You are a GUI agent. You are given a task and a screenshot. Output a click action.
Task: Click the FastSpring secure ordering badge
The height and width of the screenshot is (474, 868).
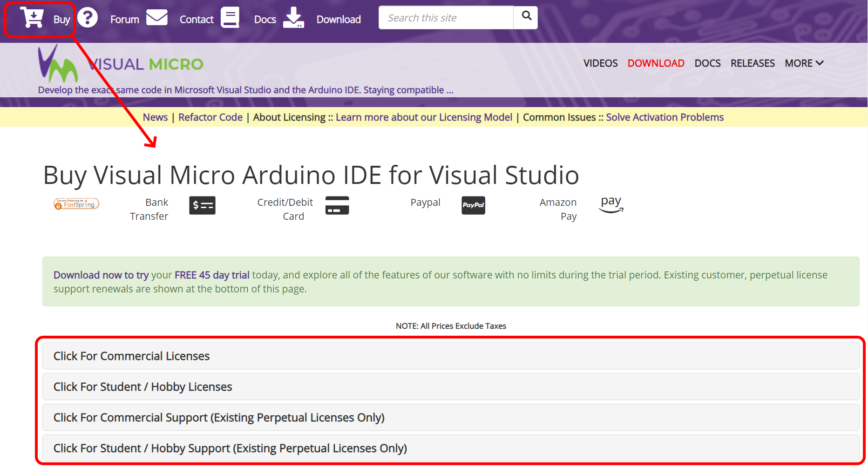coord(76,204)
